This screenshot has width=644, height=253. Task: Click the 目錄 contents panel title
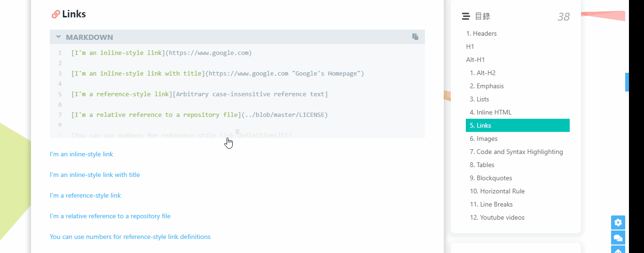pyautogui.click(x=482, y=16)
